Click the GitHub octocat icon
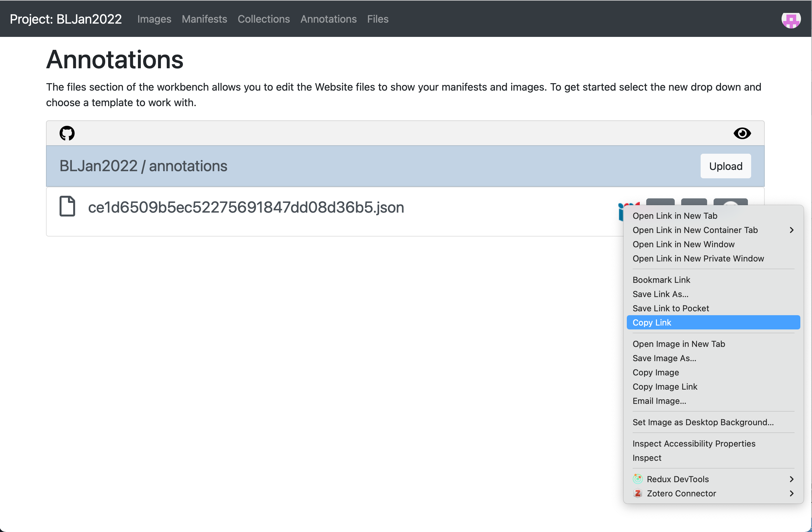Screen dimensions: 812x532 point(67,133)
